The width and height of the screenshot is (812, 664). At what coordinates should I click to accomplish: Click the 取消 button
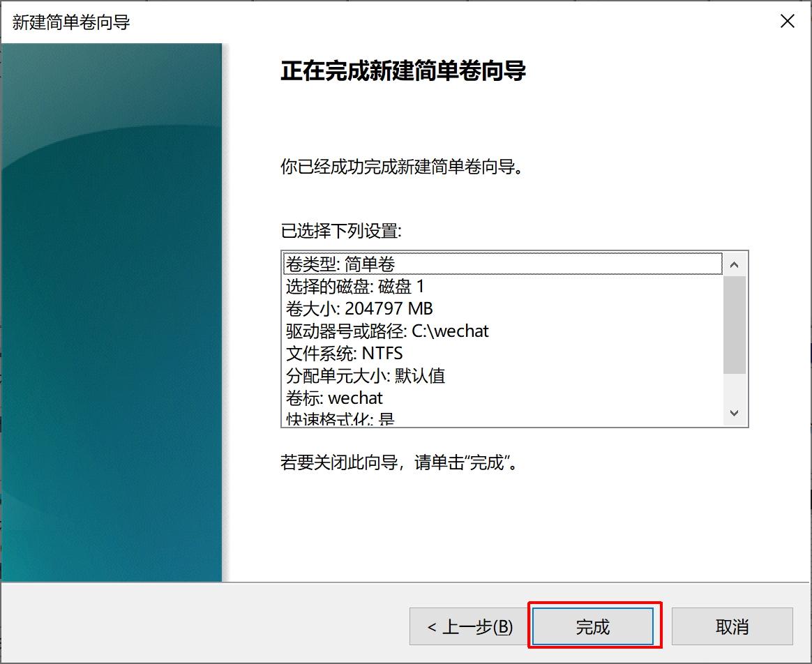click(x=732, y=626)
